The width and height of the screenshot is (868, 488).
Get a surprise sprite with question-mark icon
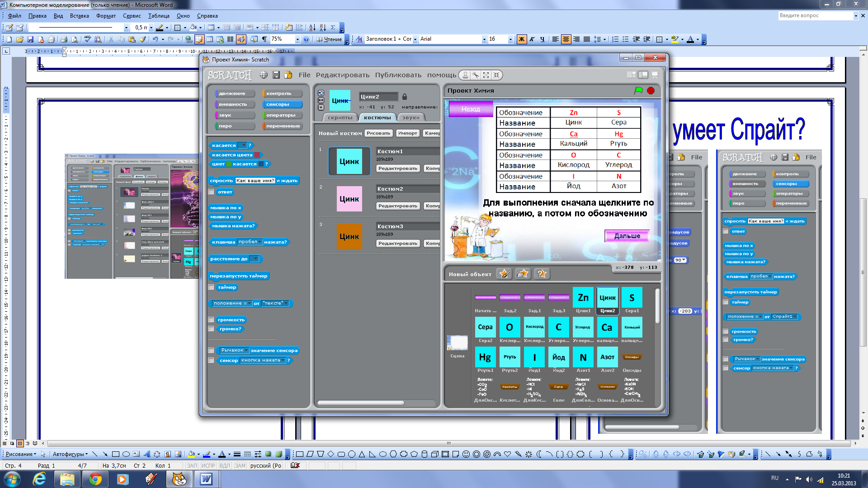(541, 274)
